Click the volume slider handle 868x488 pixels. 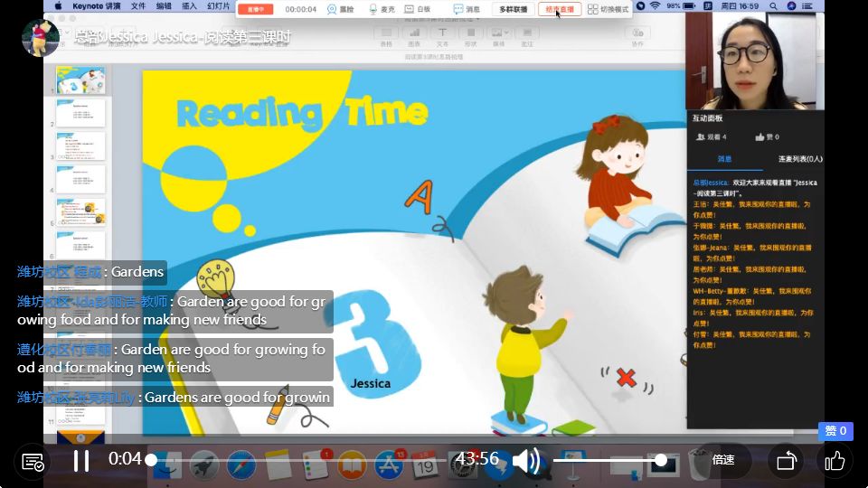tap(661, 460)
